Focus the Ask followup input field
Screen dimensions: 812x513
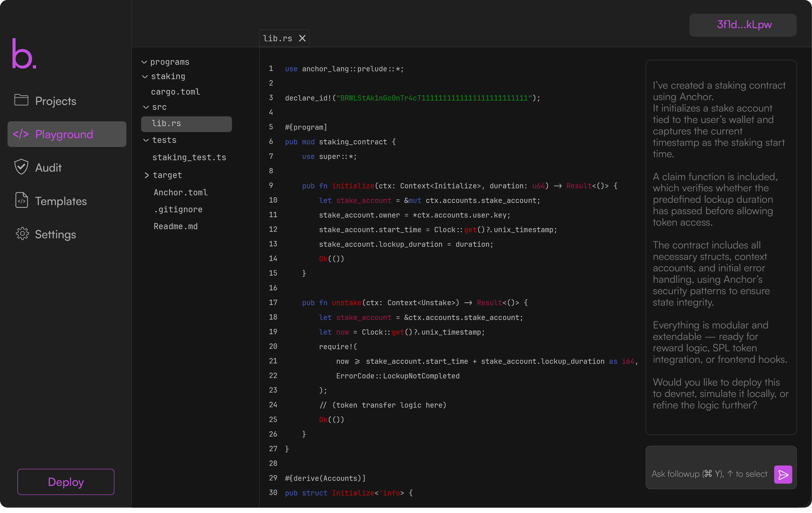[710, 474]
